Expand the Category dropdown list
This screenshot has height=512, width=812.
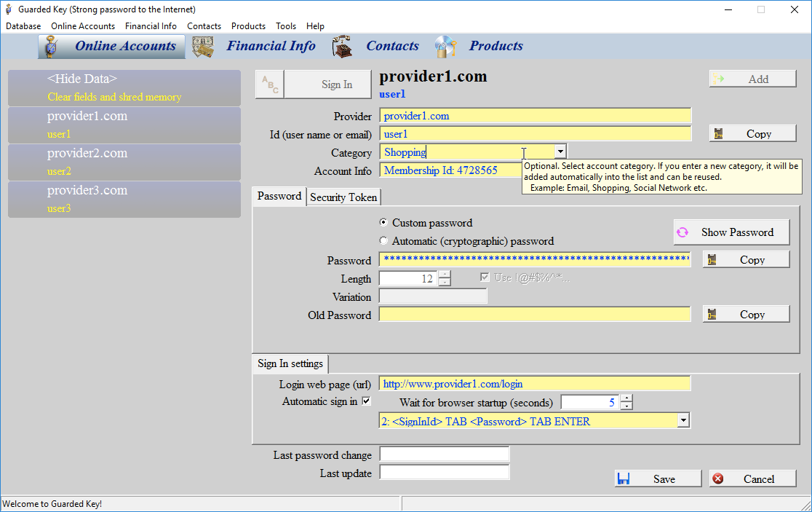click(x=560, y=151)
